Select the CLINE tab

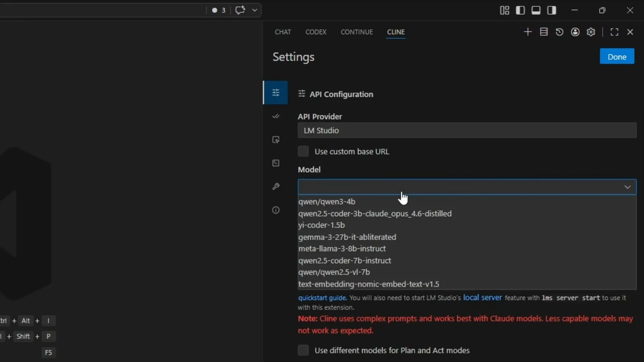[x=396, y=32]
